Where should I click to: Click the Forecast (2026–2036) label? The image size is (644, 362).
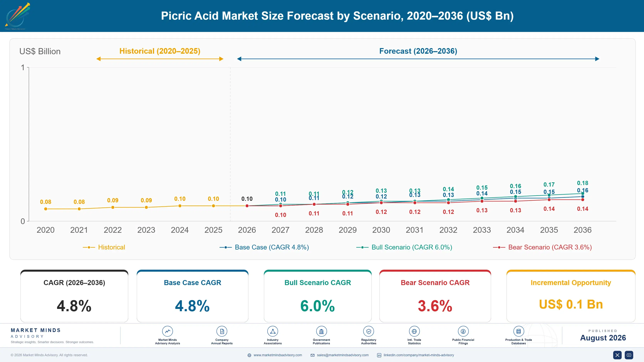(x=418, y=51)
